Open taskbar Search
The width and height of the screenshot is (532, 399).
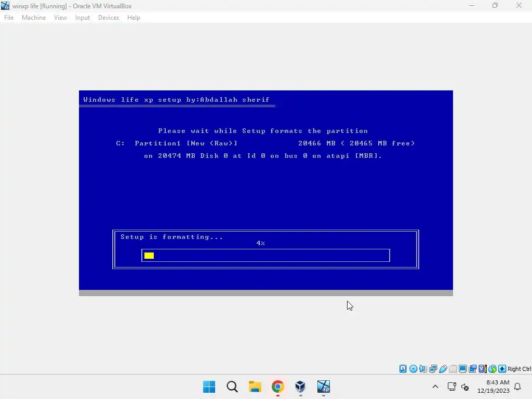coord(232,387)
